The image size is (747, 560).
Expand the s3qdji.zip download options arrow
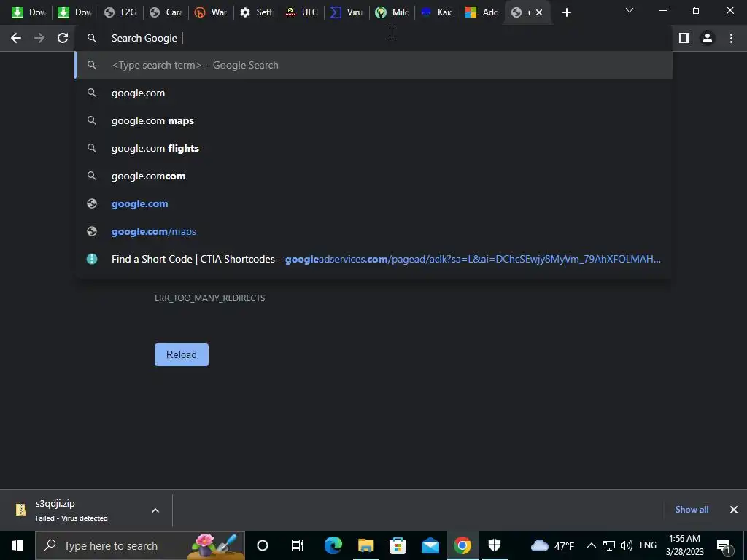(155, 510)
